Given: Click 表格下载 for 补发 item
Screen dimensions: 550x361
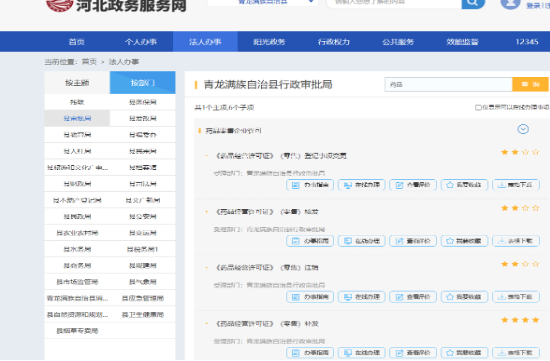Looking at the screenshot, I should click(516, 353).
